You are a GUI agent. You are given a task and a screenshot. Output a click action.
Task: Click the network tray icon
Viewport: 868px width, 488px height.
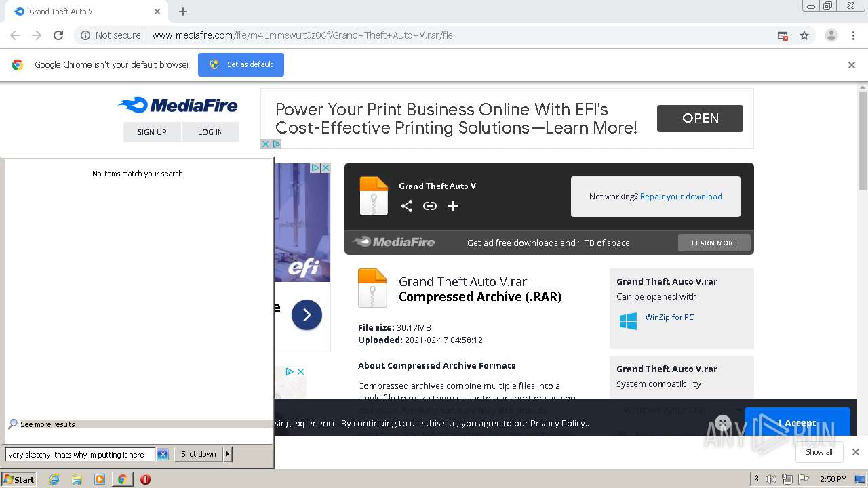tap(787, 479)
